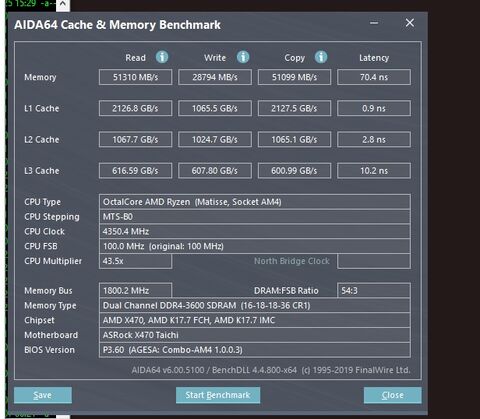Click the up arrow in background window
The width and height of the screenshot is (480, 419).
click(63, 4)
